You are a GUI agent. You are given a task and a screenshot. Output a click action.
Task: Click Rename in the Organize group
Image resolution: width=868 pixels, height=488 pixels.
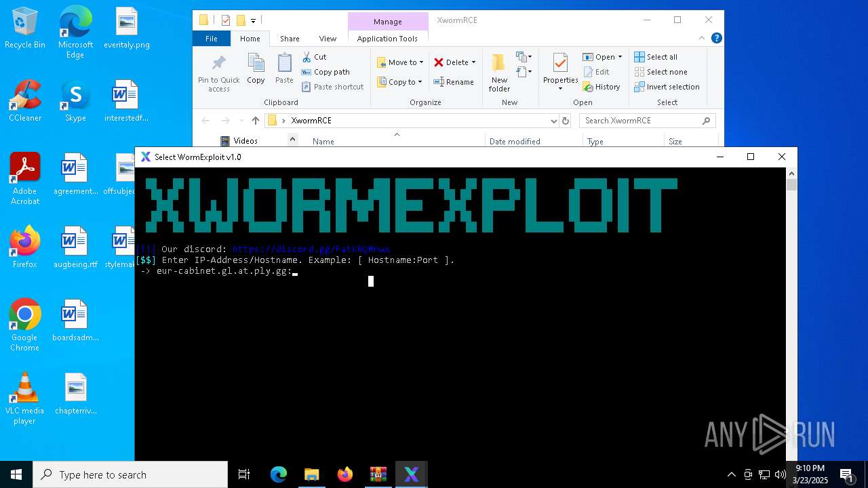pos(454,82)
